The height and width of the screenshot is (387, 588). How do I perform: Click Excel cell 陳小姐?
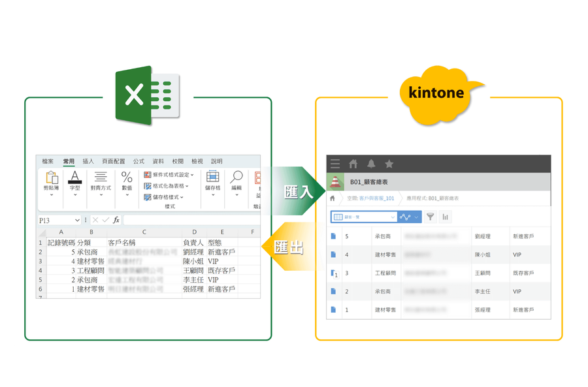193,261
